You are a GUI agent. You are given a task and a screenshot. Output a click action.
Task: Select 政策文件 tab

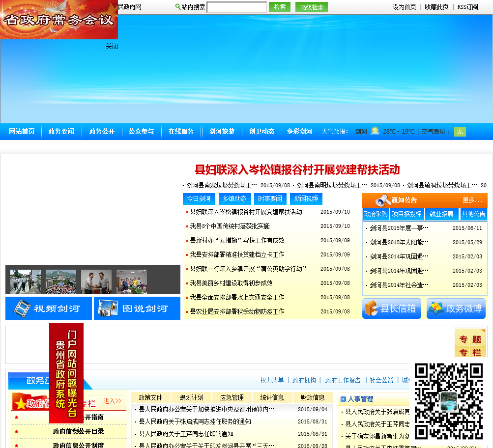(x=151, y=398)
